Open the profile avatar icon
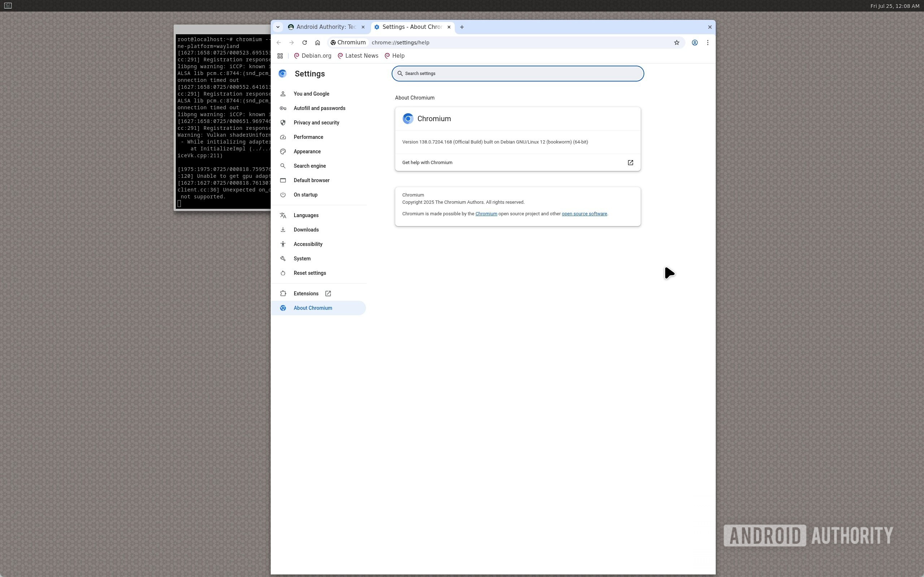 tap(694, 43)
